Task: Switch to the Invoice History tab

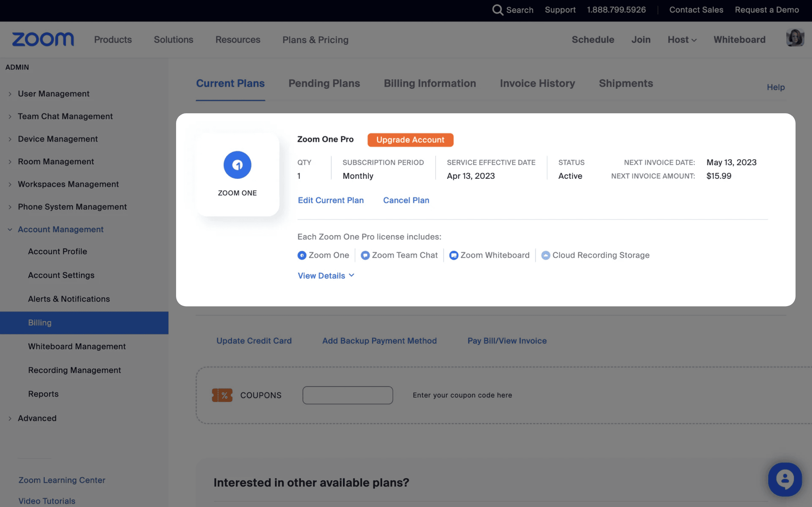Action: click(537, 83)
